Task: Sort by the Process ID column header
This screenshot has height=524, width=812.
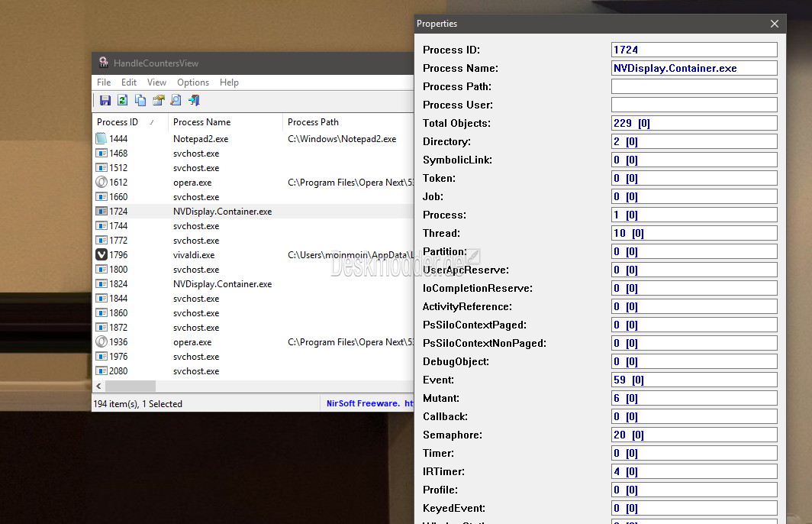Action: point(130,121)
